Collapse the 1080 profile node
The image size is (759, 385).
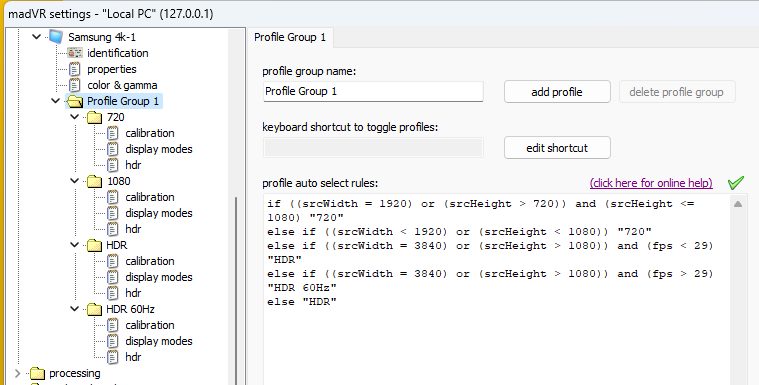point(75,181)
